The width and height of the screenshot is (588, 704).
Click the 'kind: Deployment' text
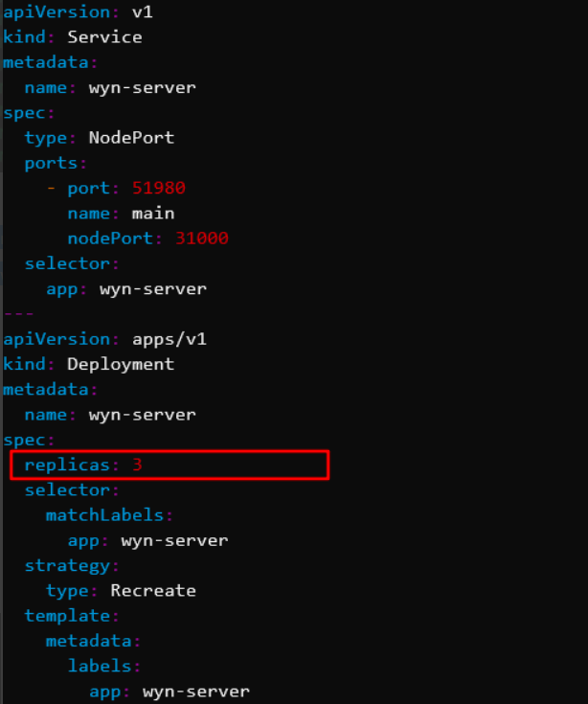[x=88, y=364]
